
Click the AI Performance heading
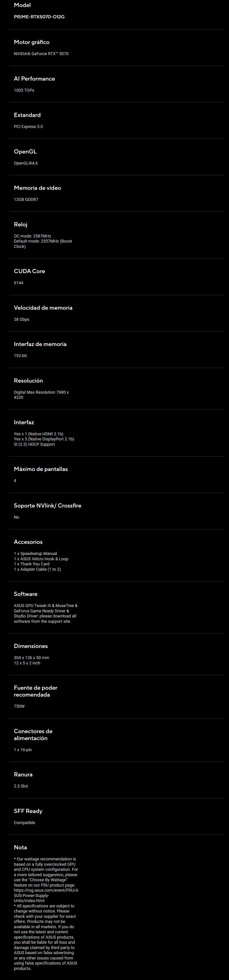tap(34, 79)
